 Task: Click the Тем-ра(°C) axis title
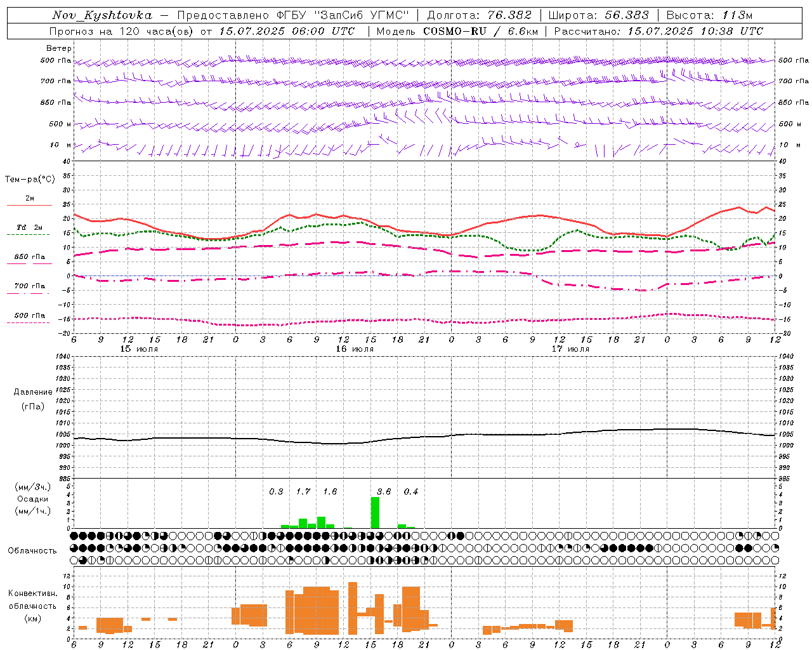[x=30, y=180]
